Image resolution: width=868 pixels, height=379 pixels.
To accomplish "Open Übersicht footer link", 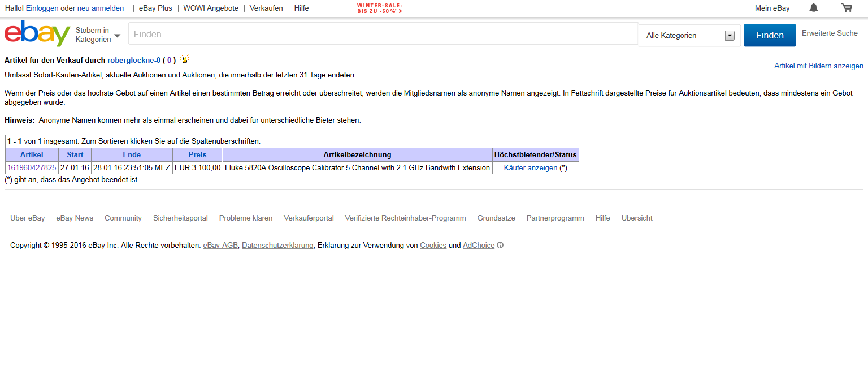I will pyautogui.click(x=637, y=218).
